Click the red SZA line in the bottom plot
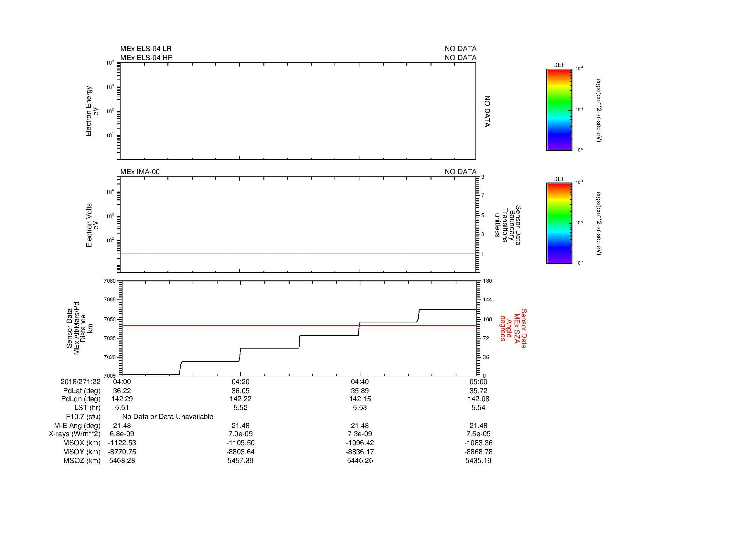Viewport: 756px width, 534px height. (x=299, y=326)
